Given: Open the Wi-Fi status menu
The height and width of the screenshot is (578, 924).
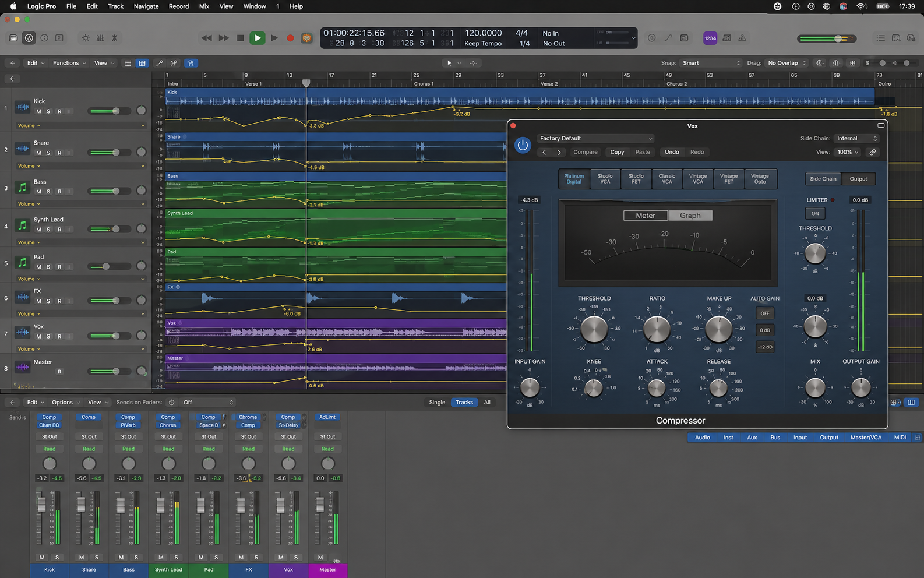Looking at the screenshot, I should tap(861, 6).
